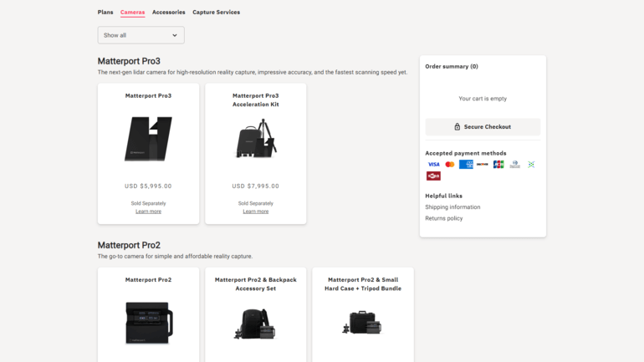
Task: Click the Matterport Pro3 card title
Action: (148, 95)
